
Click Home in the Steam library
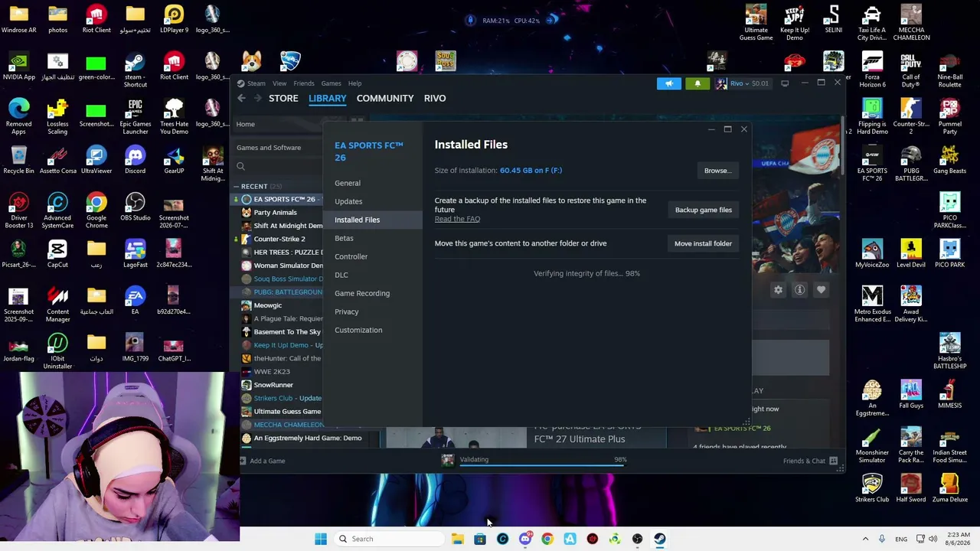(x=246, y=124)
